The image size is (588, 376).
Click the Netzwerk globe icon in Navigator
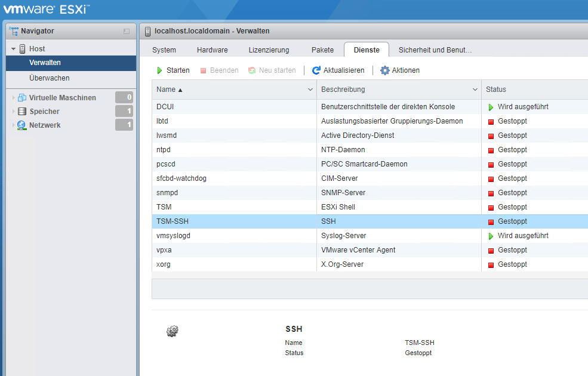click(22, 125)
